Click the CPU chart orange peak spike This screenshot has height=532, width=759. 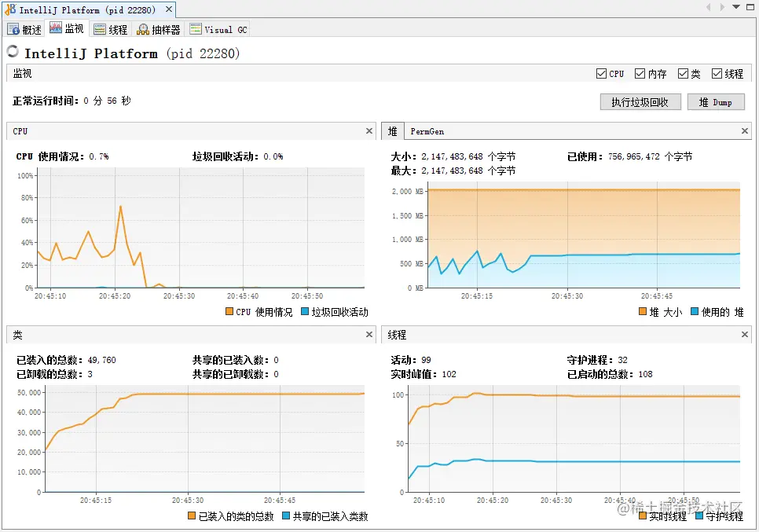point(120,207)
